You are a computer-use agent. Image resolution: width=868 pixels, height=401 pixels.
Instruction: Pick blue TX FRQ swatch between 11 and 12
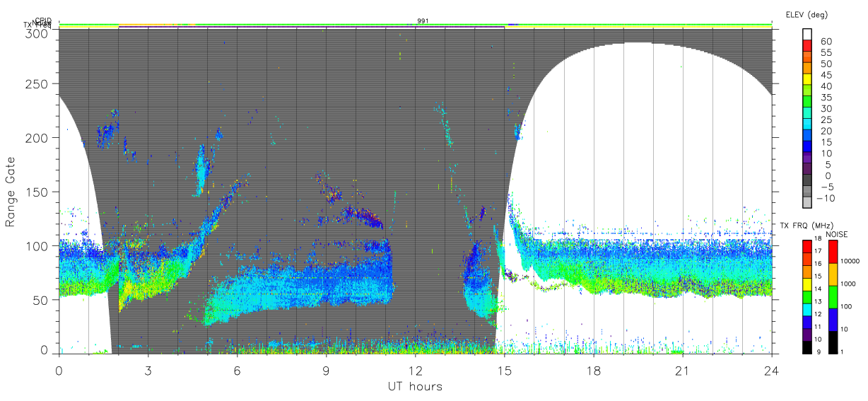(x=807, y=321)
